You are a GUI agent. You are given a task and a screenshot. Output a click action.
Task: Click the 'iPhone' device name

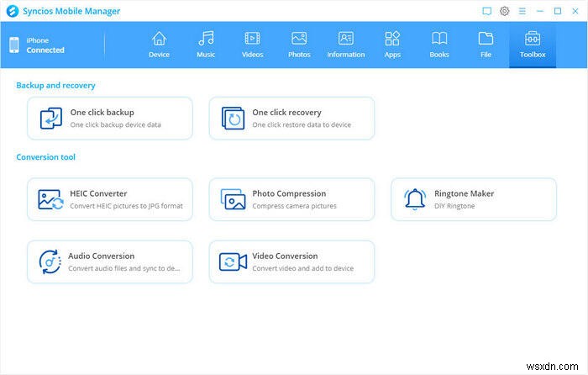point(38,40)
